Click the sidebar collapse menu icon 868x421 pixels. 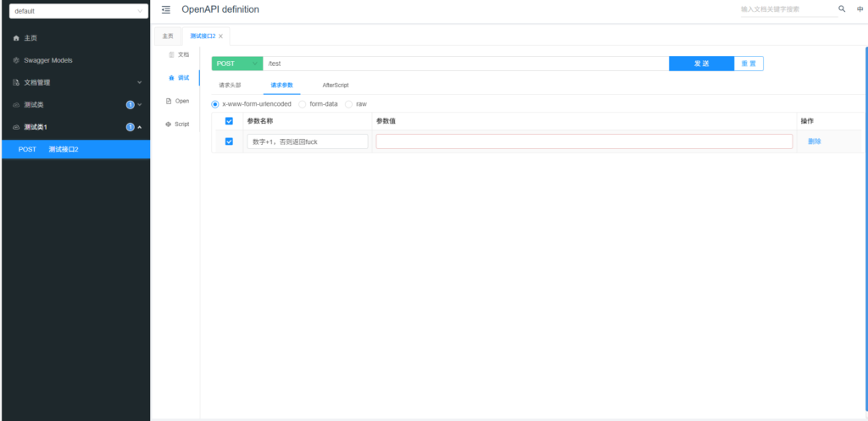click(x=166, y=9)
